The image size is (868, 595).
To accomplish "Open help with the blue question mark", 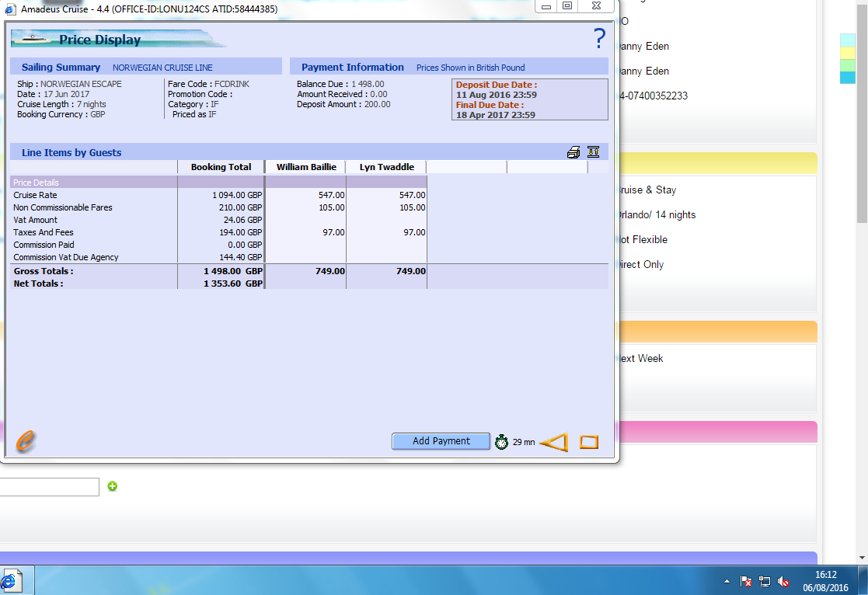I will (599, 38).
